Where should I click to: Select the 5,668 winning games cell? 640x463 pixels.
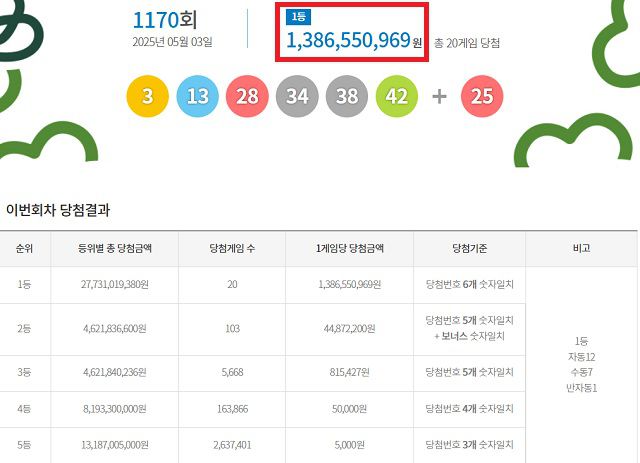coord(232,371)
